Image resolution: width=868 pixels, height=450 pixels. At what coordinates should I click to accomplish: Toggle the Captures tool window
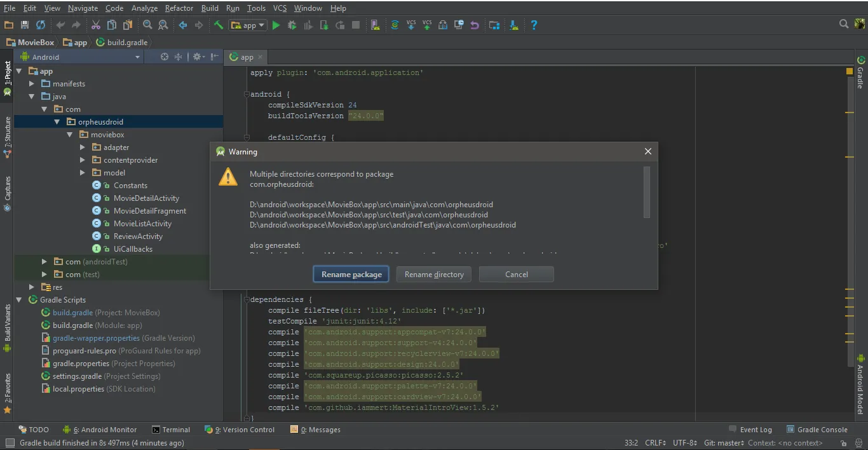point(7,194)
